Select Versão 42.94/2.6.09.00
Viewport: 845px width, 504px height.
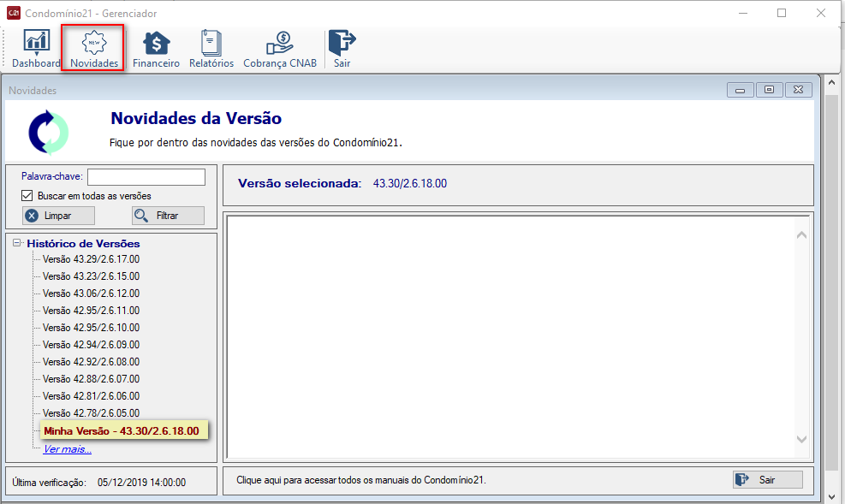[91, 345]
